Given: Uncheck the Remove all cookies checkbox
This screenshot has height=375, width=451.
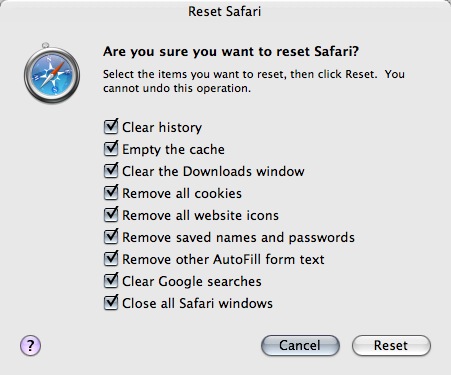Looking at the screenshot, I should (111, 193).
